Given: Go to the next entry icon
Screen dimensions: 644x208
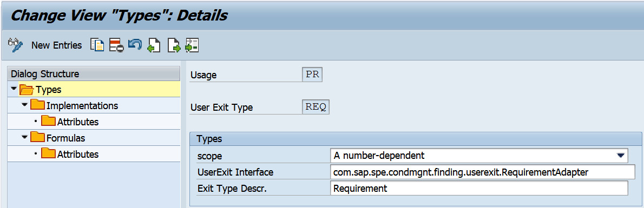Looking at the screenshot, I should pos(174,45).
